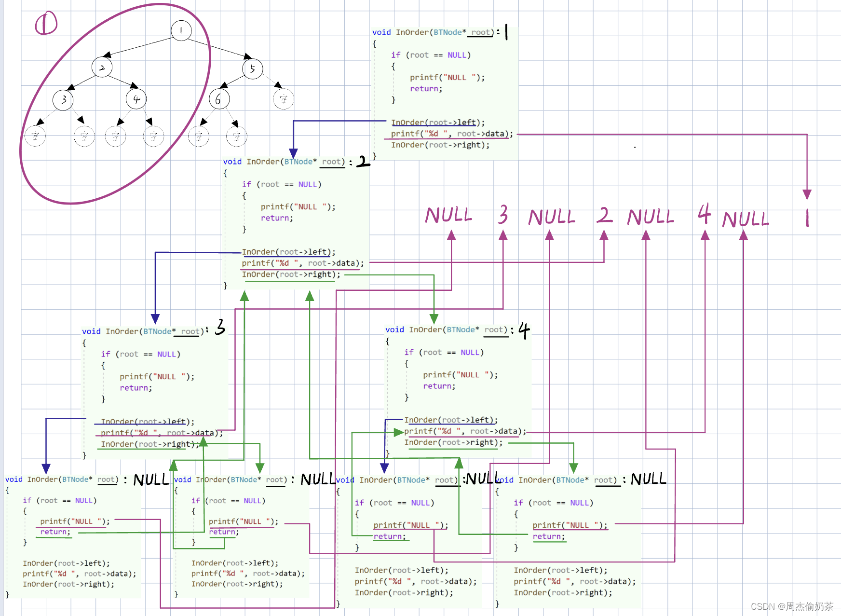Screen dimensions: 841x616
Task: Click the InOrder function header labeled 2
Action: click(x=284, y=162)
